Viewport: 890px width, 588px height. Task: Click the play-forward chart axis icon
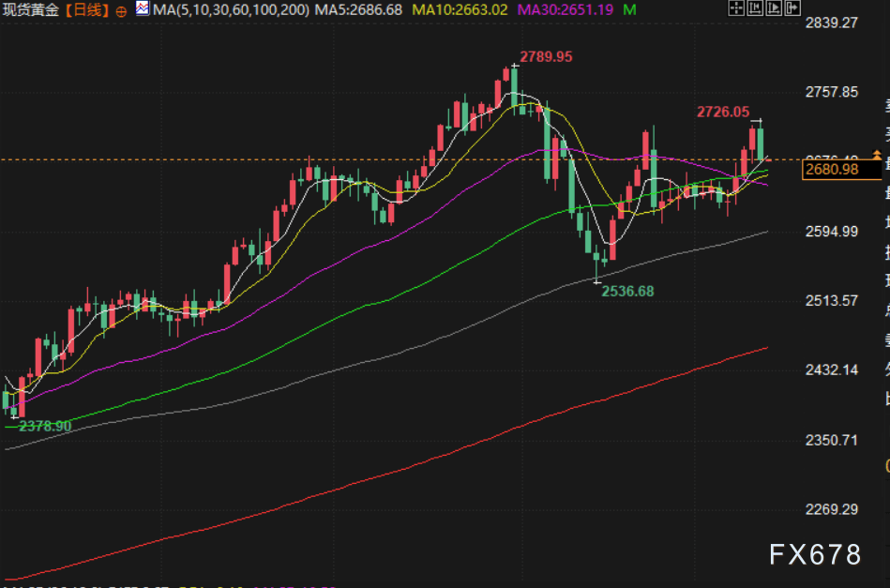[774, 8]
